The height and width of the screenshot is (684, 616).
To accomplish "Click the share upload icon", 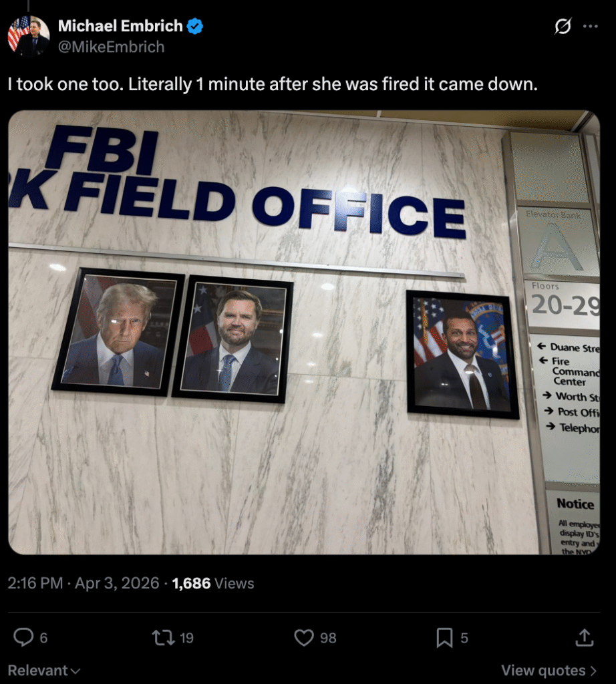I will [x=584, y=638].
